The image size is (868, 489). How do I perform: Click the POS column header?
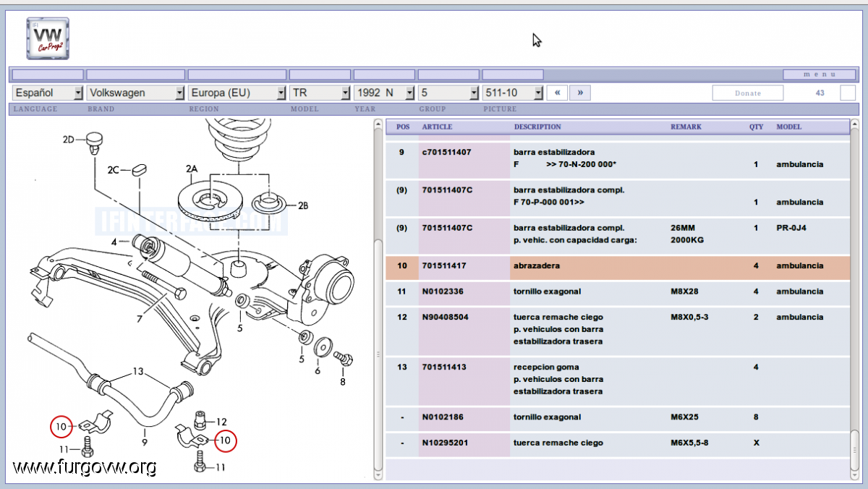[403, 127]
